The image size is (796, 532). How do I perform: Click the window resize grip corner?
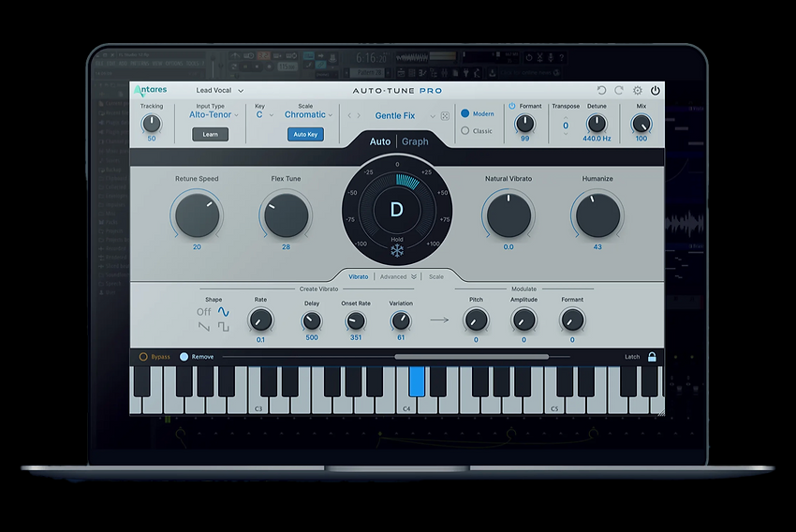pyautogui.click(x=660, y=413)
